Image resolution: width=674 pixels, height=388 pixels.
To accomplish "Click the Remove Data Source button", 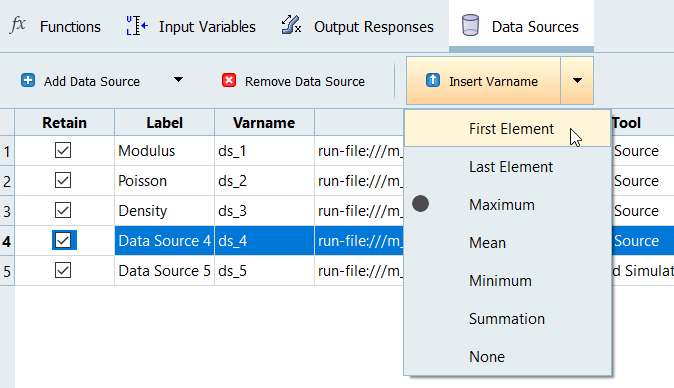I will [293, 81].
